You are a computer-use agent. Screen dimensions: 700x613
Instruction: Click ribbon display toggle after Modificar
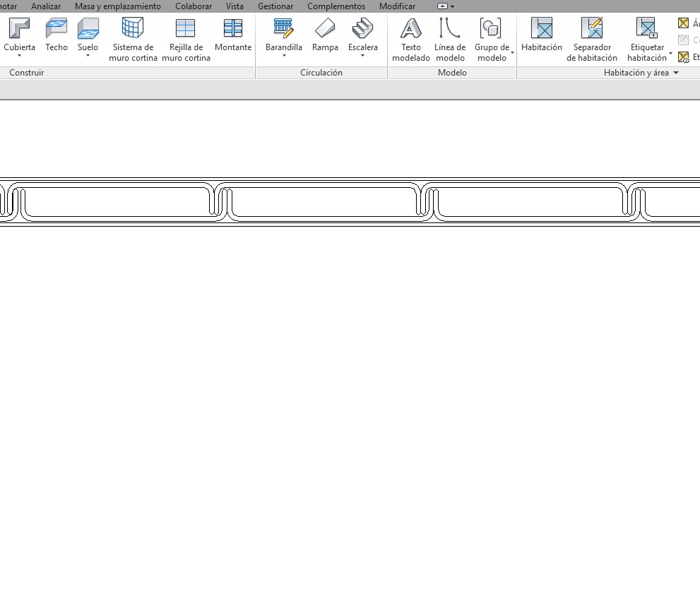(x=445, y=6)
